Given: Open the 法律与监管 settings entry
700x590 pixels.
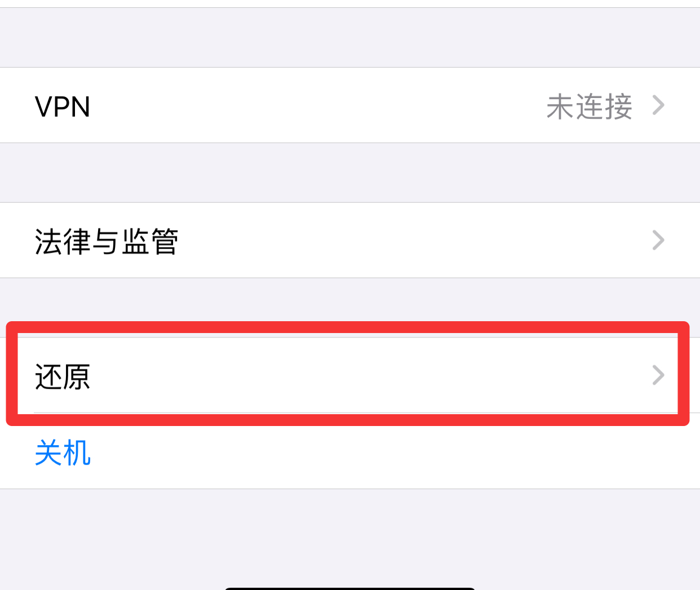Looking at the screenshot, I should pos(350,240).
